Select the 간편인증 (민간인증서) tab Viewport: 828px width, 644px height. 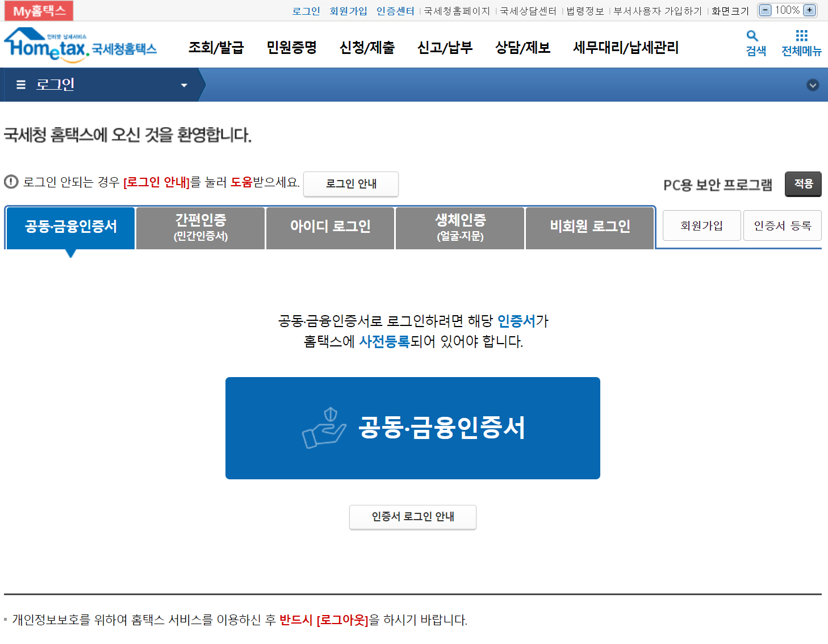tap(200, 228)
